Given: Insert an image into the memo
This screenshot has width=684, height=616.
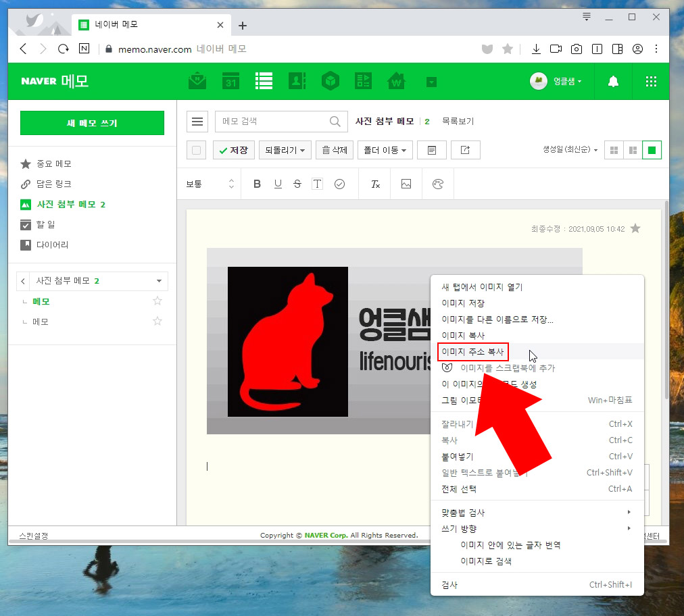Looking at the screenshot, I should (406, 184).
